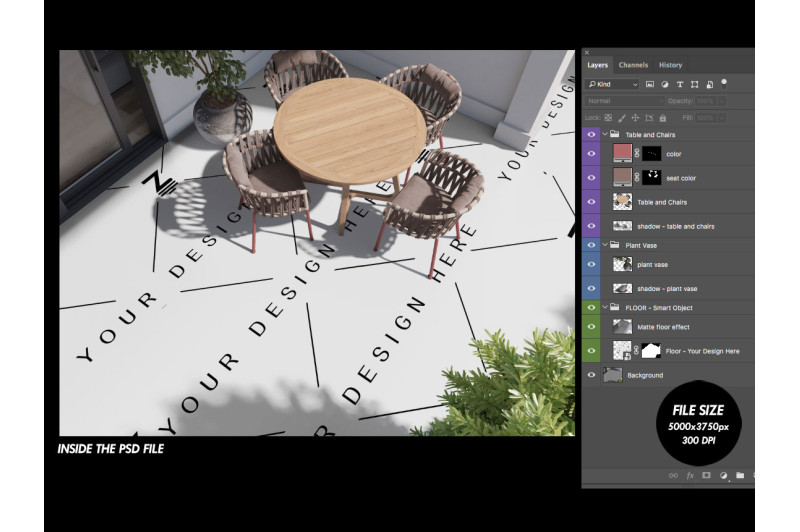Click the Fill value field

click(705, 118)
